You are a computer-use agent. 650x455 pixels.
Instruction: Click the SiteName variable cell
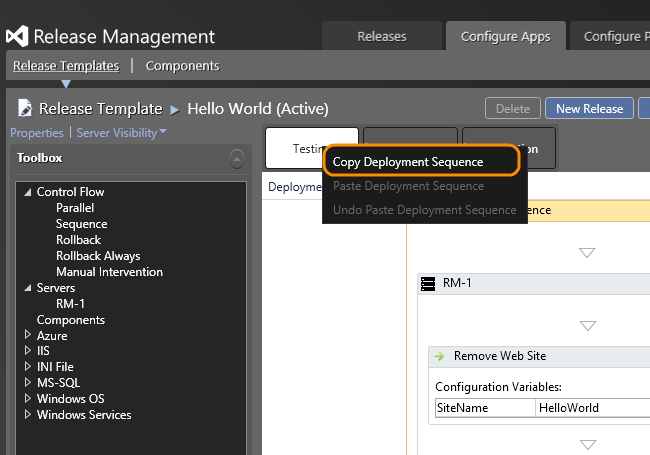(486, 408)
